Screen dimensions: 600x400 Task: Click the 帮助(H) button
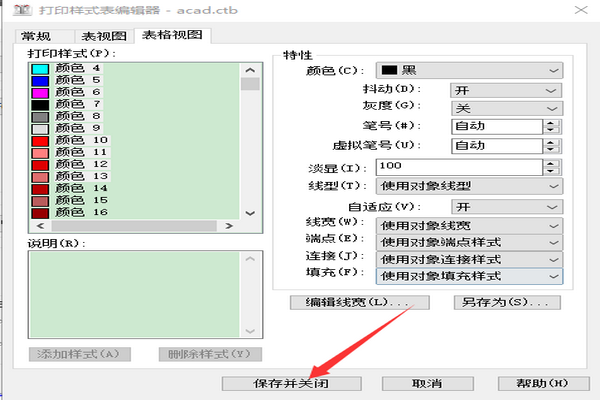(x=544, y=384)
